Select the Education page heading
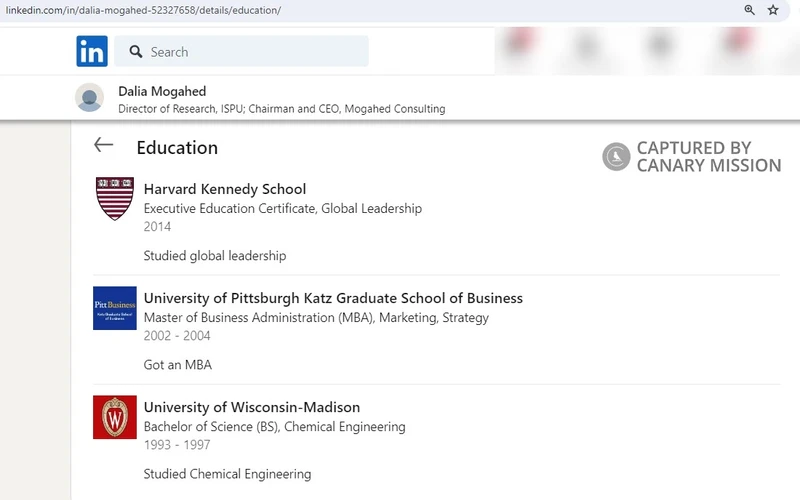 (x=177, y=148)
